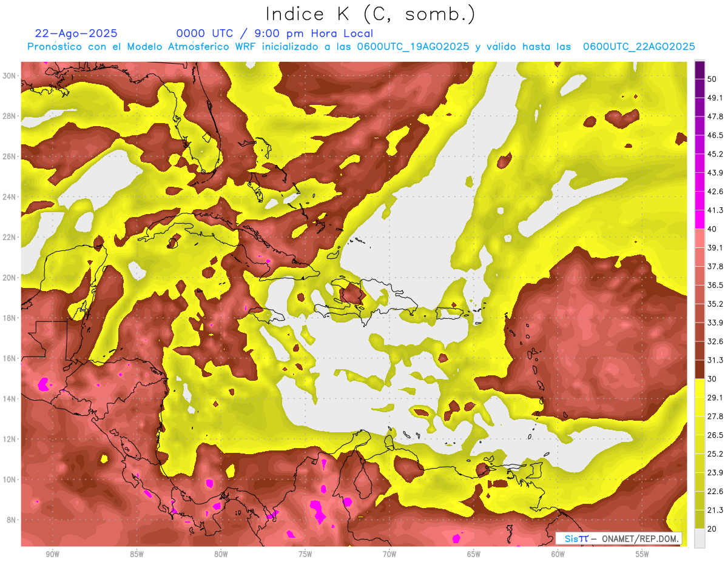The width and height of the screenshot is (728, 562).
Task: Click the legend swatch between 30 and 31.3
Action: tap(699, 369)
